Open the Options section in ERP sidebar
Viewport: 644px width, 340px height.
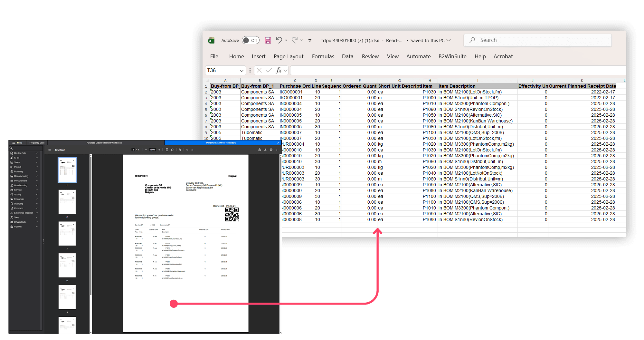(x=25, y=227)
